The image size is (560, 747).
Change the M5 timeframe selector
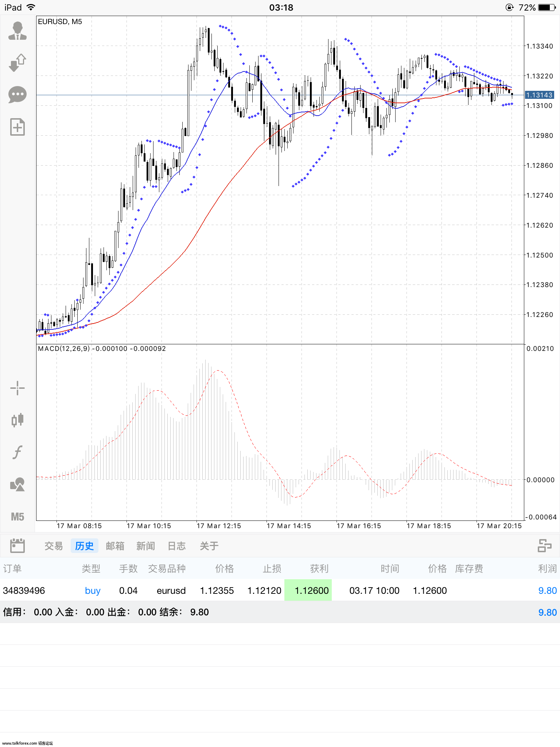17,516
